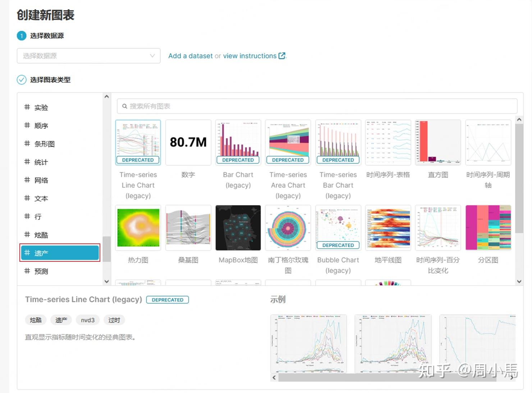The width and height of the screenshot is (532, 393).
Task: Choose the 热力图 heatmap chart icon
Action: point(138,228)
